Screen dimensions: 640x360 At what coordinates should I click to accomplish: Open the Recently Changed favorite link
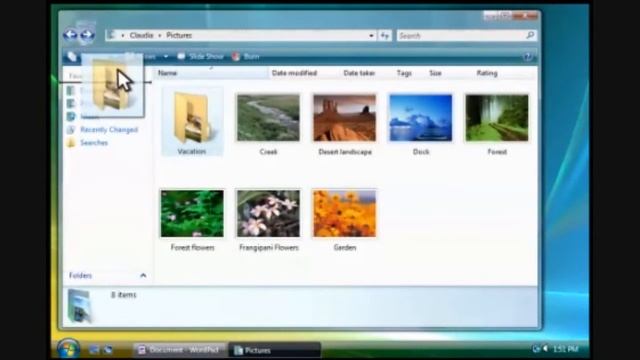pyautogui.click(x=109, y=130)
